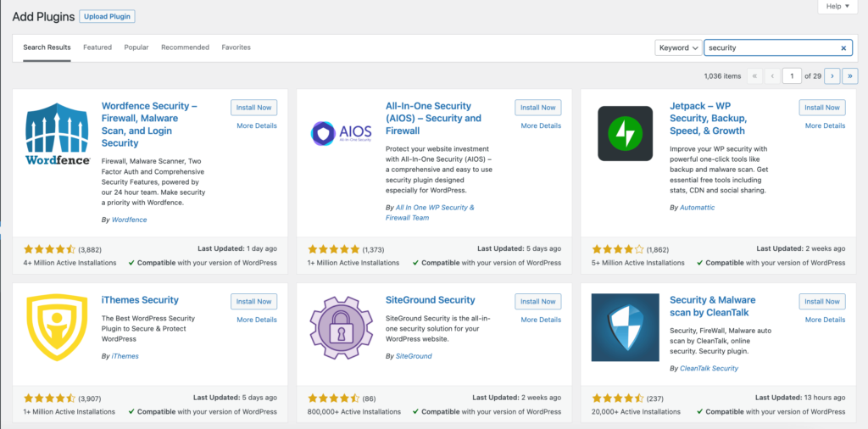Click 'Last Updated: 1 day ago' text
The image size is (868, 429).
tap(237, 248)
